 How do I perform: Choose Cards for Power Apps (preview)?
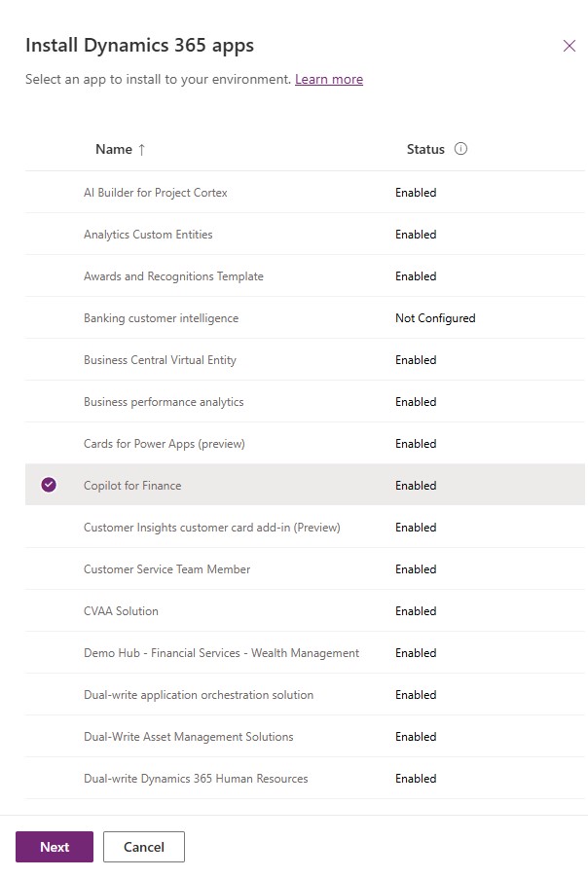click(306, 444)
